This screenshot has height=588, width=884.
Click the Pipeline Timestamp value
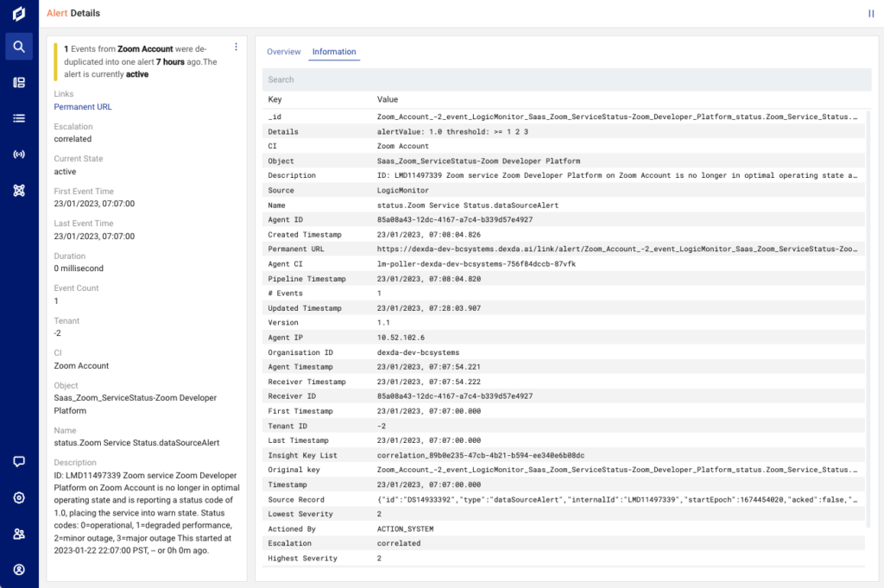click(x=429, y=279)
